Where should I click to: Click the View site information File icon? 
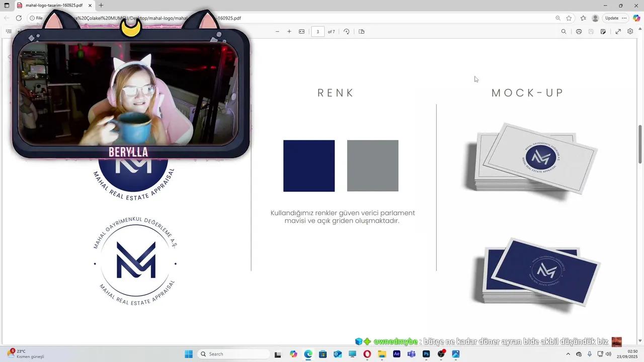tap(36, 18)
